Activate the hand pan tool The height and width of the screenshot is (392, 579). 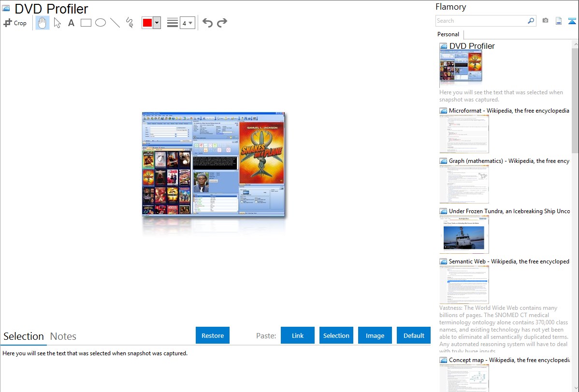[x=42, y=23]
